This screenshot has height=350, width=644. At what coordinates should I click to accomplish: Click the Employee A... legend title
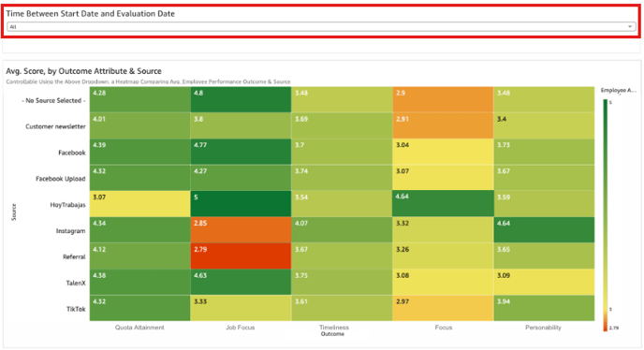(x=619, y=91)
